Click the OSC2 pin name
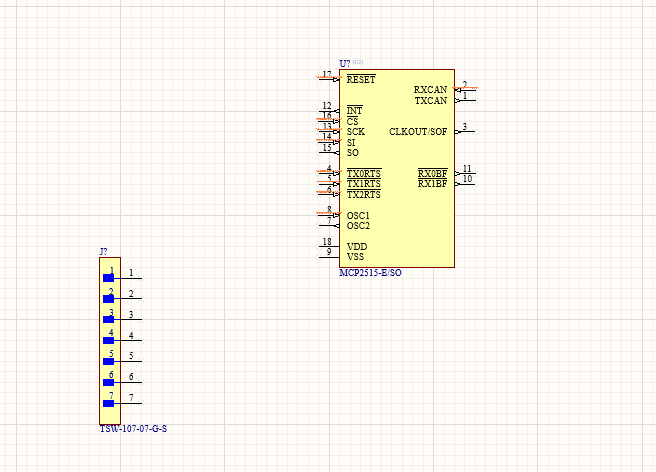 coord(358,226)
